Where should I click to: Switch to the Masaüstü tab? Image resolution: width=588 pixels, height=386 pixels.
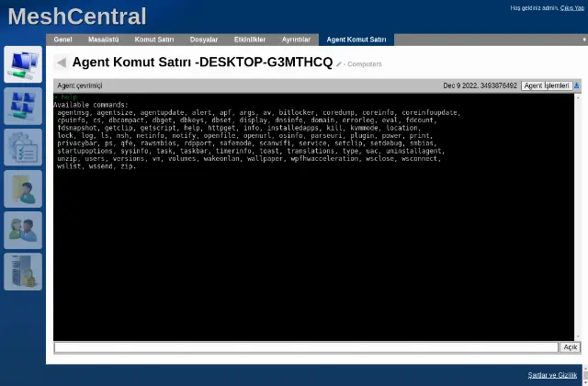pos(104,40)
